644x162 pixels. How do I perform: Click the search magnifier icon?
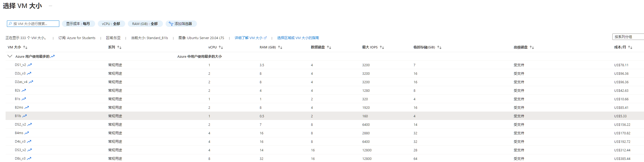click(10, 24)
